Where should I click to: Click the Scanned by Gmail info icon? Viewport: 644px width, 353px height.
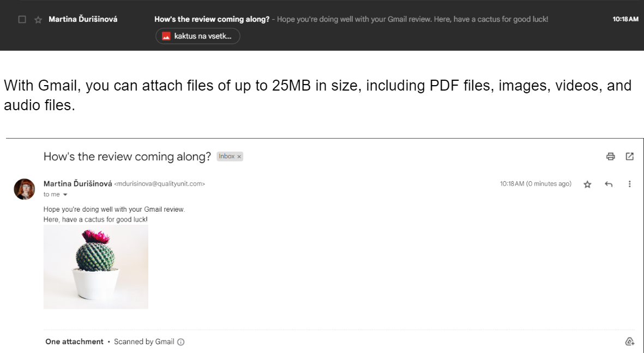(x=181, y=342)
